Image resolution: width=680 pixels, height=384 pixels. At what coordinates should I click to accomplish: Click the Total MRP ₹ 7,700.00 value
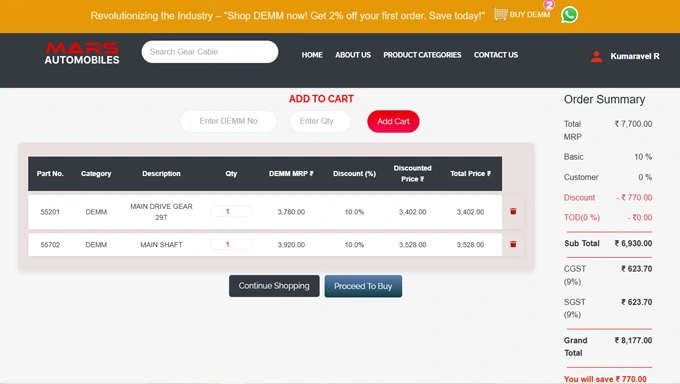[633, 124]
